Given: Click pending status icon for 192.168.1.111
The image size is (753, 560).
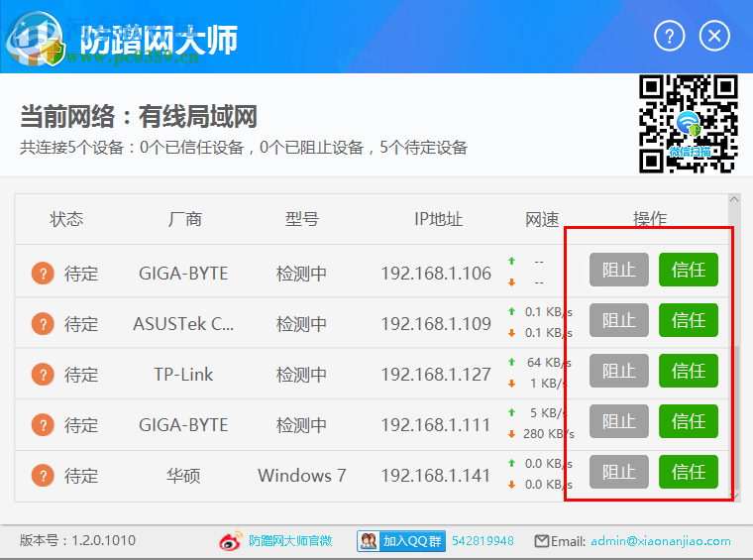Looking at the screenshot, I should tap(43, 425).
